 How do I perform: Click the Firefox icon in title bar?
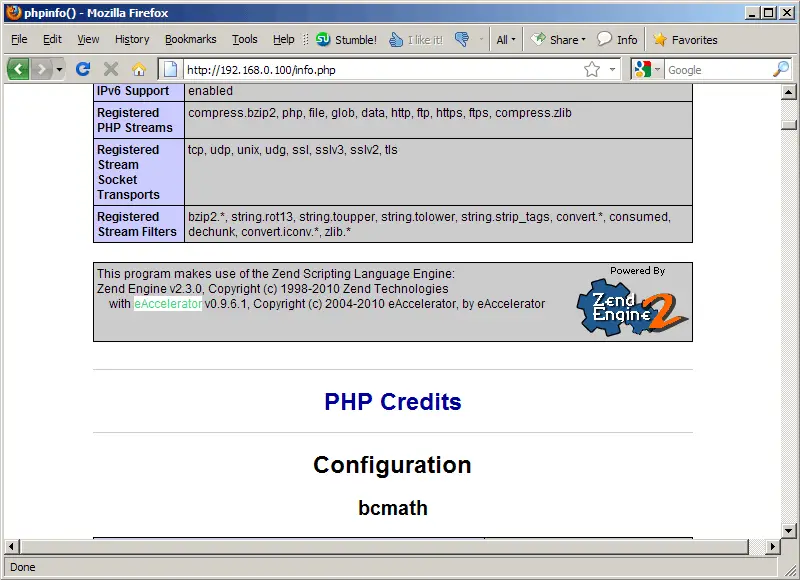click(14, 12)
